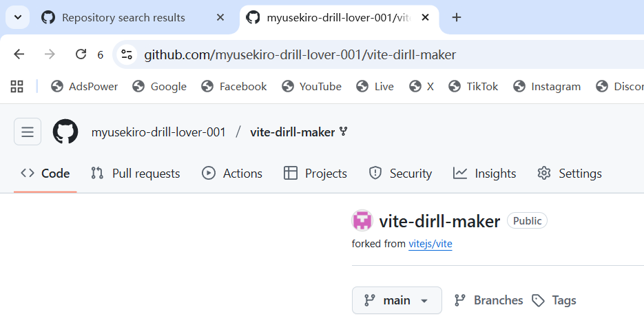
Task: Open the browser apps grid icon
Action: (17, 86)
